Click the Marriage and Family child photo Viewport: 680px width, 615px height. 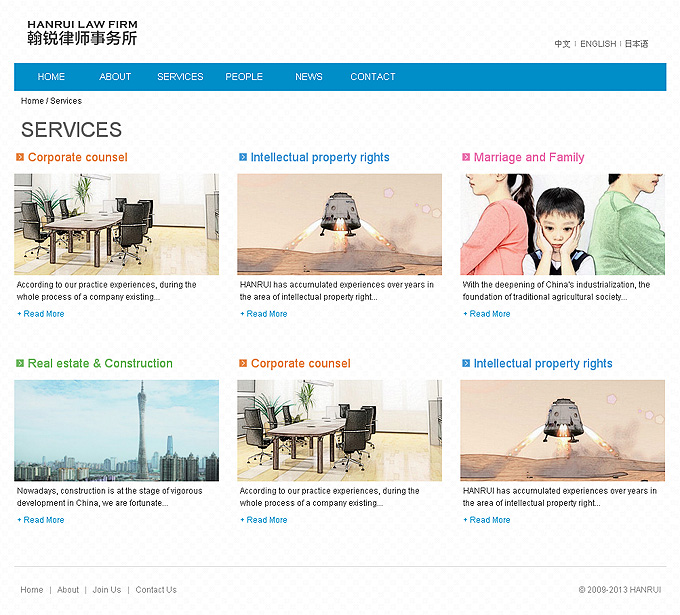click(x=562, y=224)
